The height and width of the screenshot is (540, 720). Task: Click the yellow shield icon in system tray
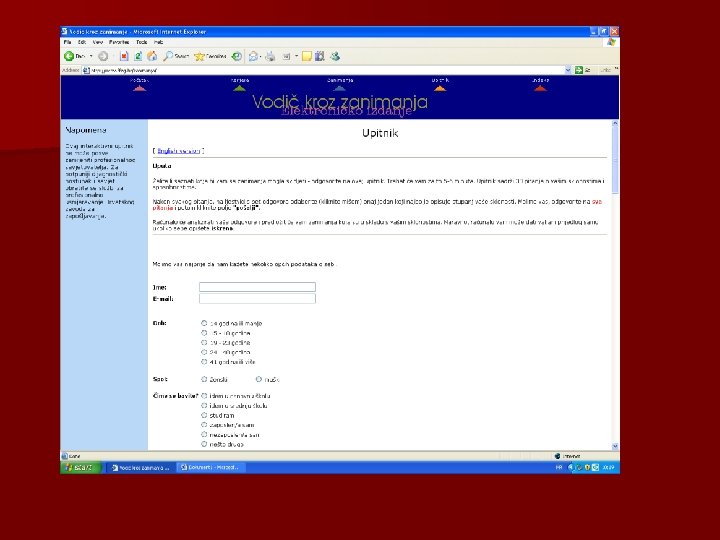587,467
